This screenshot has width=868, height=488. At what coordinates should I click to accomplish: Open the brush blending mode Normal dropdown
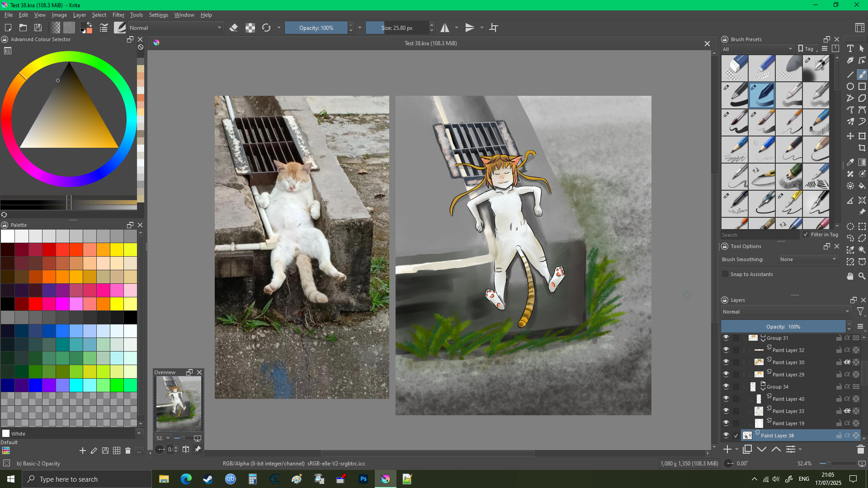click(x=175, y=28)
